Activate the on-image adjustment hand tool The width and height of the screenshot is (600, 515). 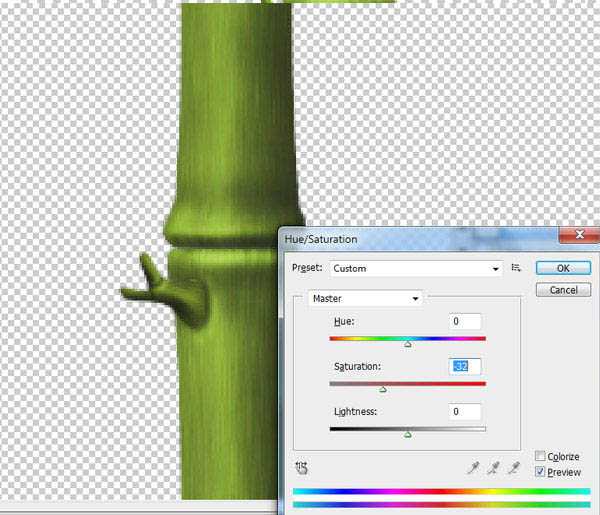(302, 468)
